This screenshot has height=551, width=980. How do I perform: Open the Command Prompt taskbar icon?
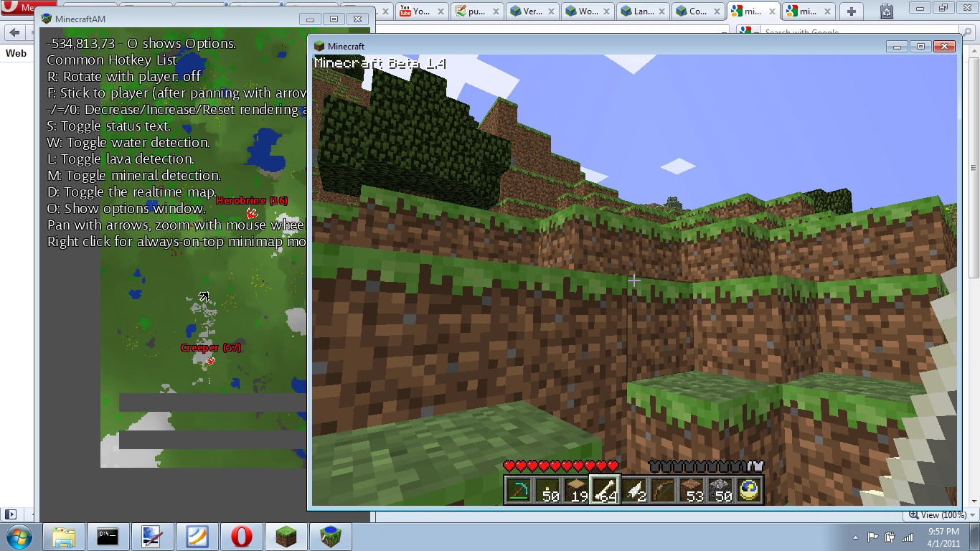pyautogui.click(x=108, y=537)
